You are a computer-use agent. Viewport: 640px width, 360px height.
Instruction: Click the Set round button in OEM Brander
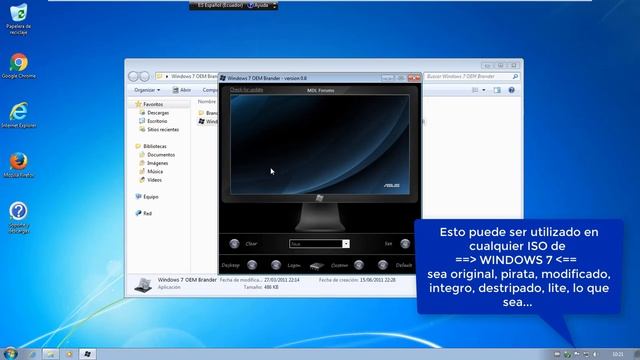[405, 244]
